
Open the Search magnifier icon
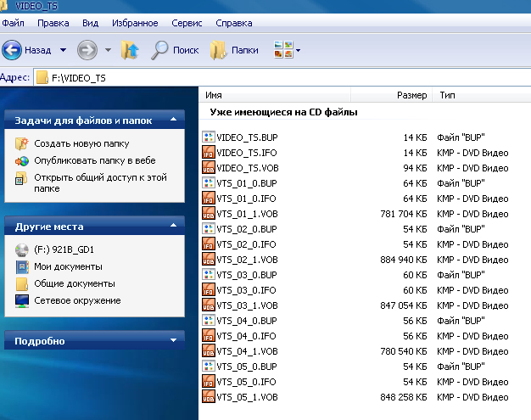coord(159,50)
